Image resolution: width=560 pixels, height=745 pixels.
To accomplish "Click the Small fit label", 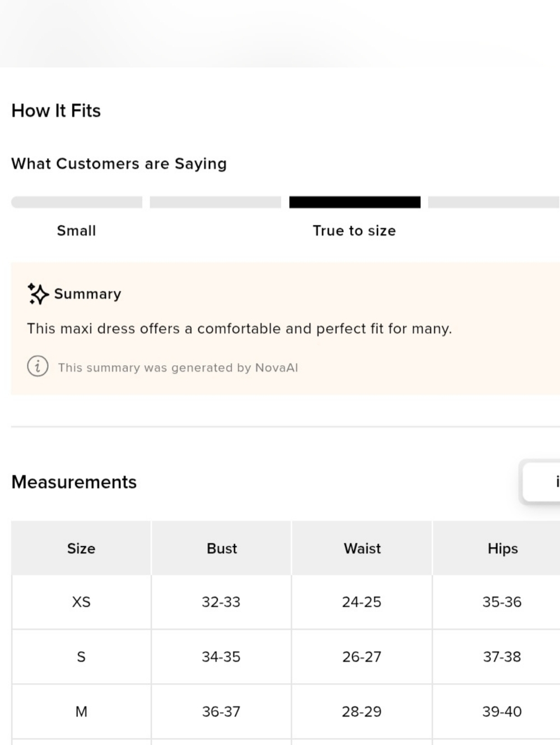I will coord(77,231).
